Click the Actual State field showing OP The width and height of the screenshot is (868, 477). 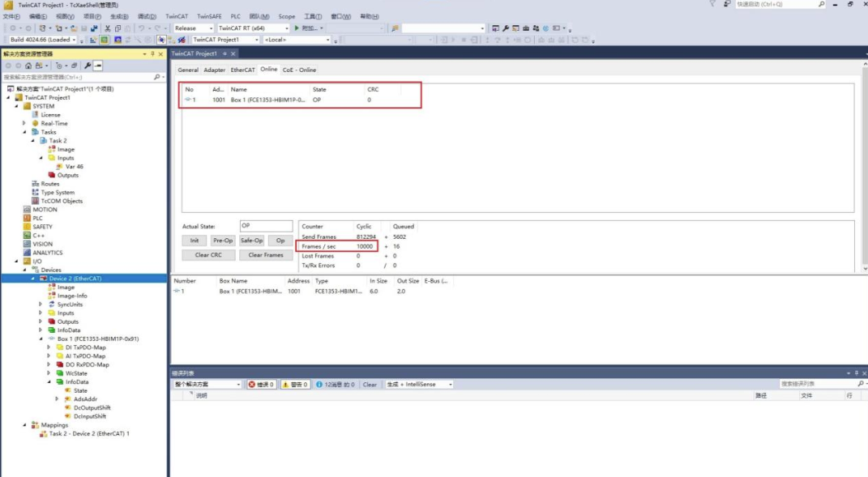pos(267,226)
